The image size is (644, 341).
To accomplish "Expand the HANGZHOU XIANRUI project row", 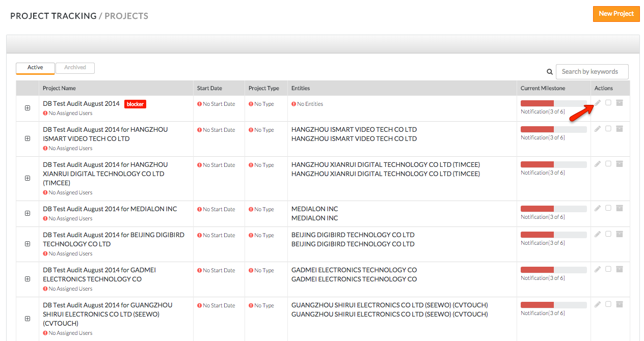I will pyautogui.click(x=28, y=178).
